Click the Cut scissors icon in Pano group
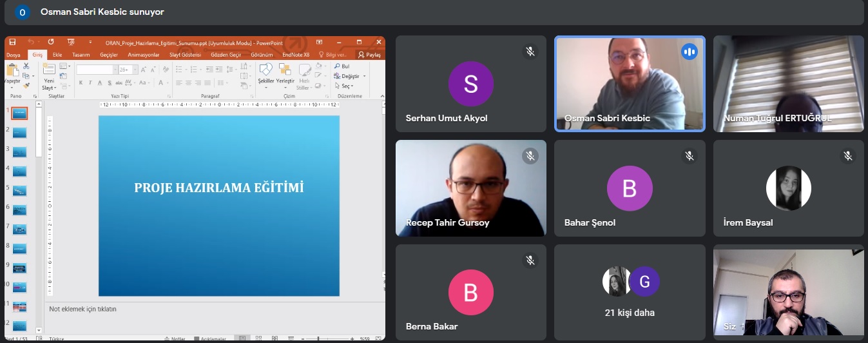868x343 pixels. coord(26,66)
